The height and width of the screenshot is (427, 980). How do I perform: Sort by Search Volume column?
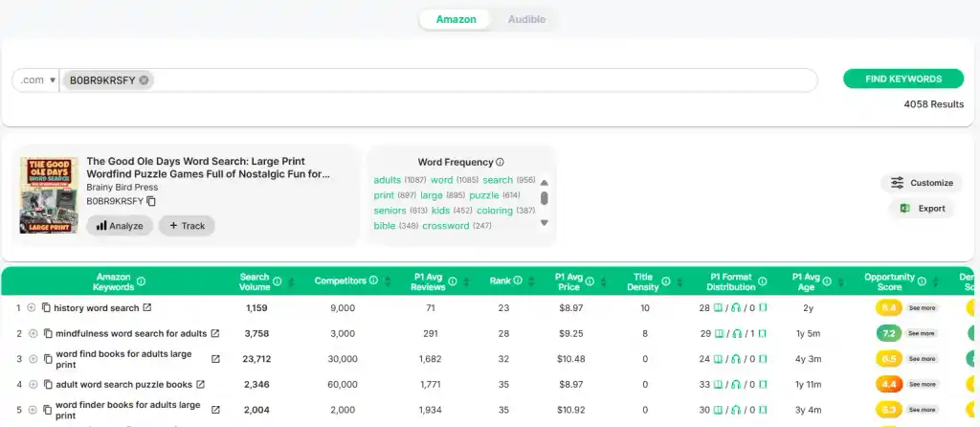(x=291, y=282)
